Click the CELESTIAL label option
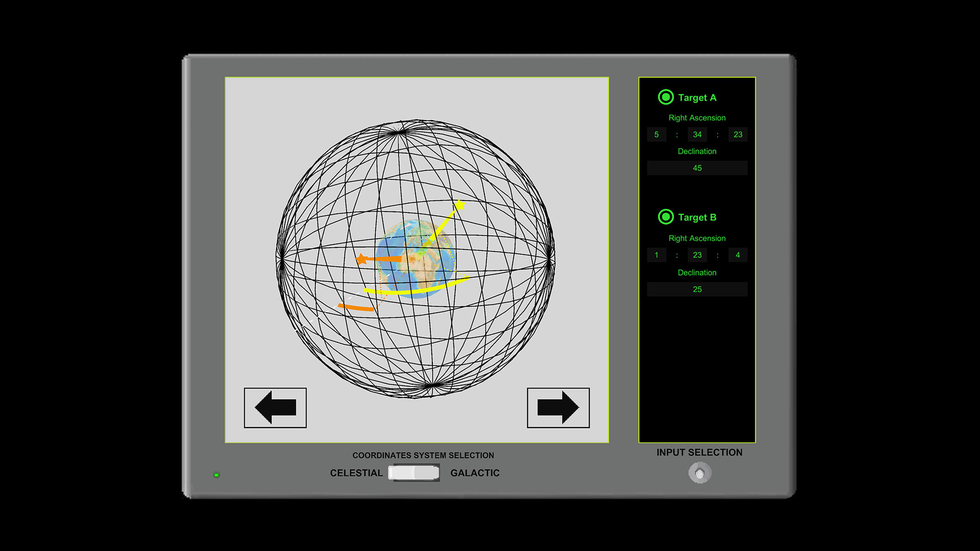 [356, 473]
